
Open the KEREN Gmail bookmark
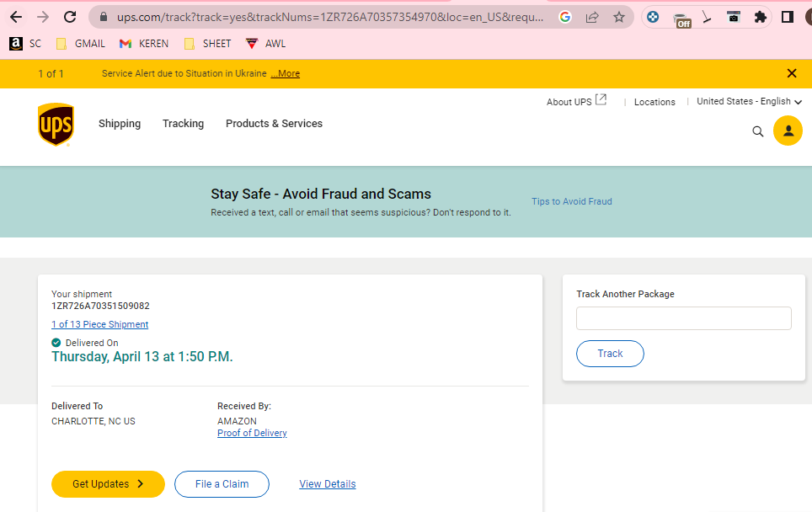pyautogui.click(x=144, y=44)
